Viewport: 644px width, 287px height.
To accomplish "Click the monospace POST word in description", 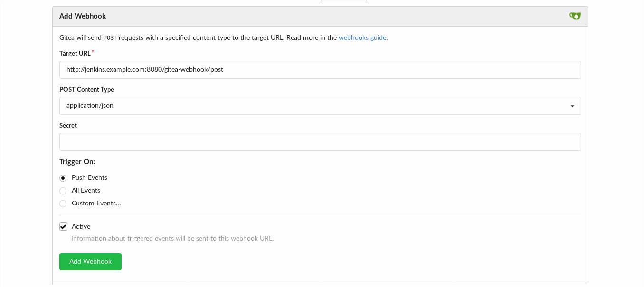I will [110, 38].
